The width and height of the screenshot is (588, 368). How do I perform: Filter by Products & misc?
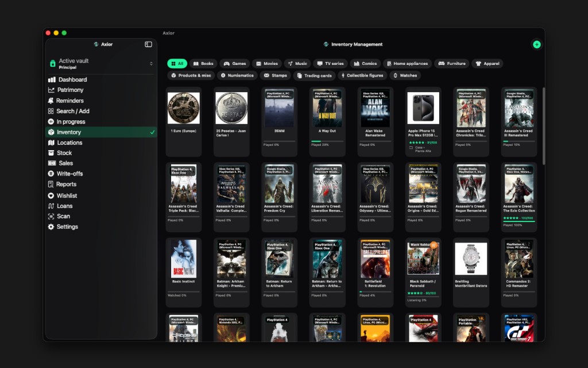tap(191, 75)
